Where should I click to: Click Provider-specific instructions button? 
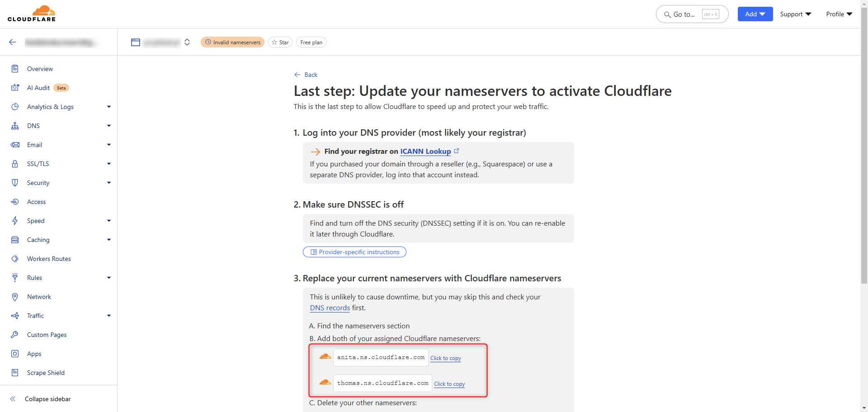pyautogui.click(x=354, y=252)
